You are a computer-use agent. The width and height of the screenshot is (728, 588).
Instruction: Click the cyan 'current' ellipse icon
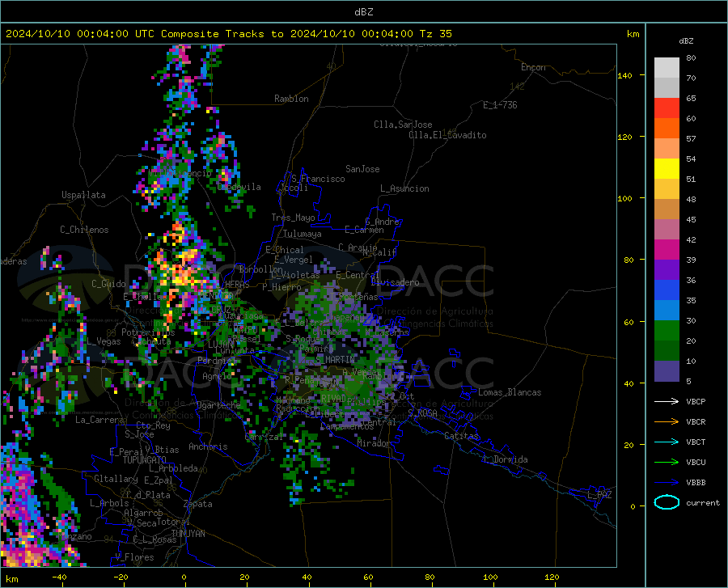point(667,502)
